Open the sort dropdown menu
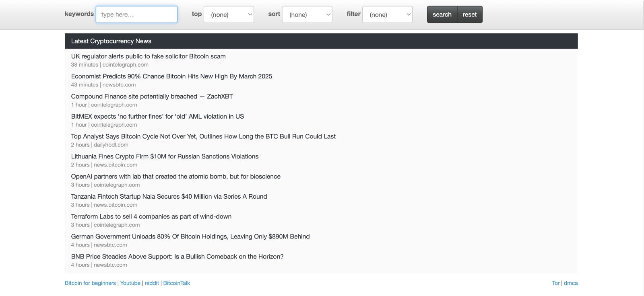 (307, 14)
